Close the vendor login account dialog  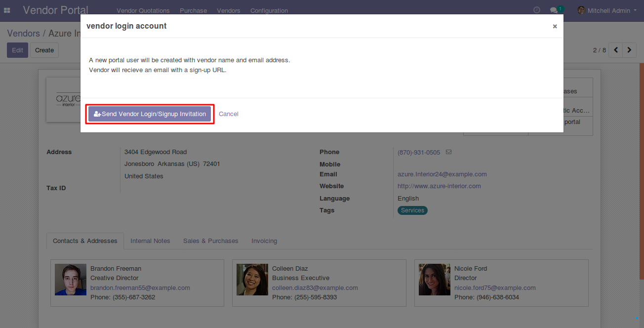(555, 27)
